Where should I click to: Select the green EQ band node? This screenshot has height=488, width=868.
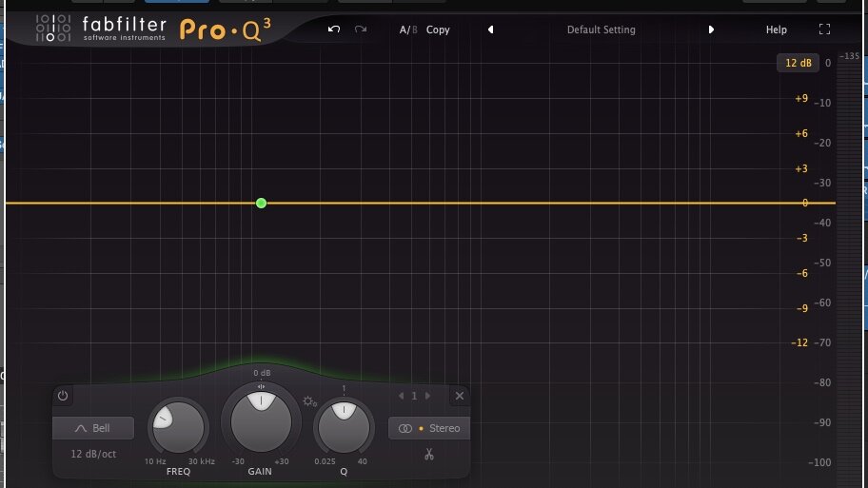coord(262,203)
